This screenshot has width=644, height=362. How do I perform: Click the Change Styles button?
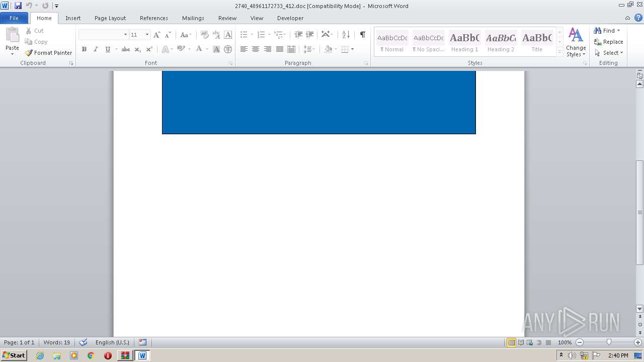coord(576,42)
